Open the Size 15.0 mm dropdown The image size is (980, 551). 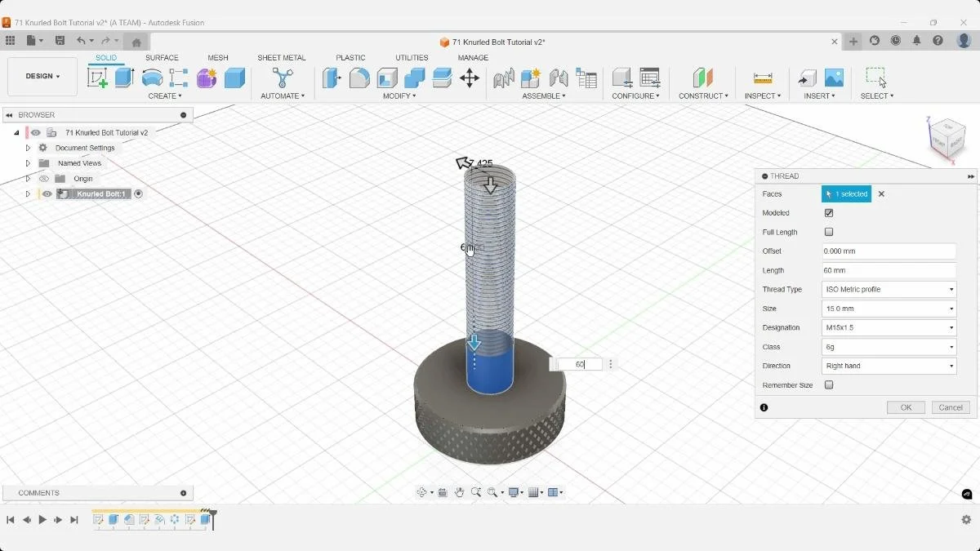coord(889,309)
